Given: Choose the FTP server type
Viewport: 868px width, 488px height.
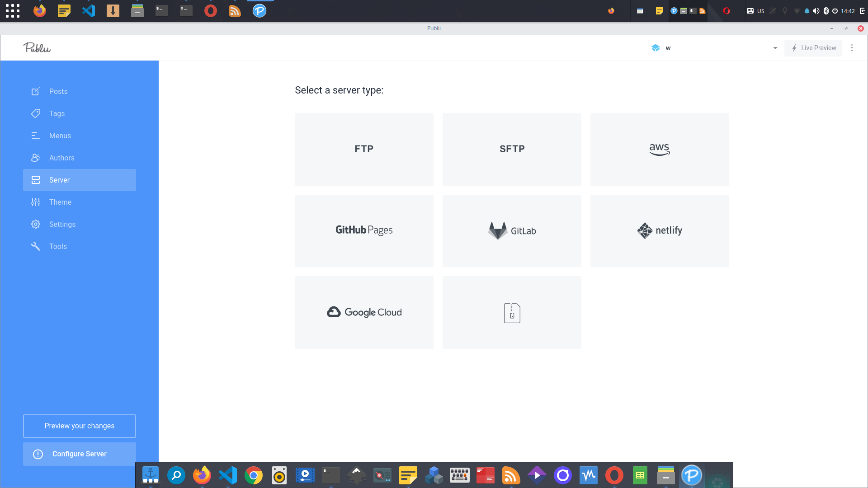Looking at the screenshot, I should pyautogui.click(x=364, y=149).
